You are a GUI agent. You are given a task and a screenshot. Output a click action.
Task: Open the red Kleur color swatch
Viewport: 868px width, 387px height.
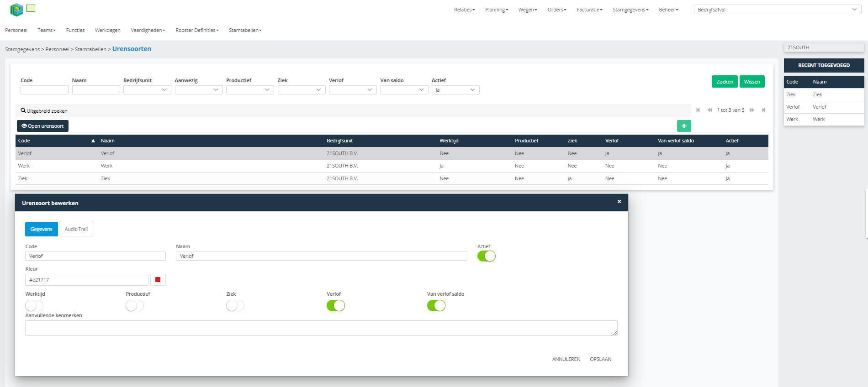[x=158, y=280]
